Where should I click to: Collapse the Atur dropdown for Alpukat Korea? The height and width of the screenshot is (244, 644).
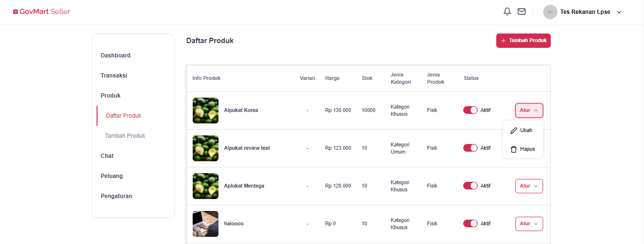pyautogui.click(x=529, y=111)
